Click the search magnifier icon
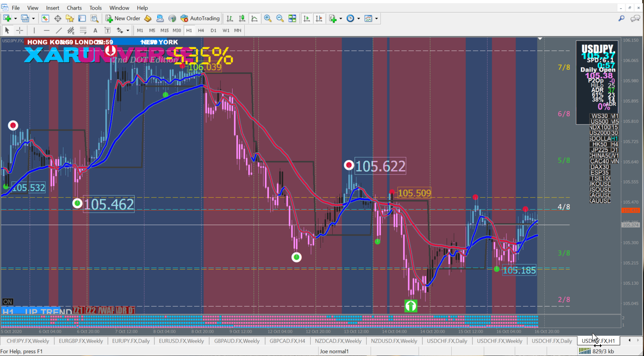Screen dimensions: 644x356 (621, 18)
